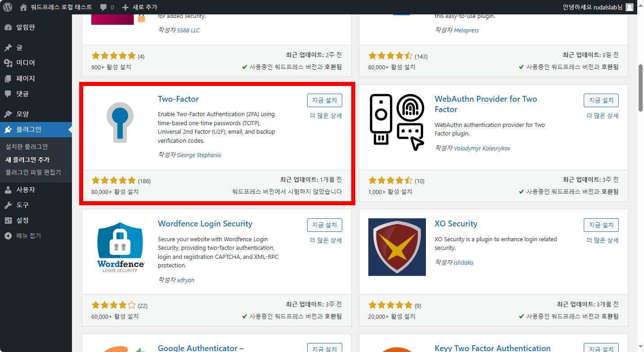View more details for Two-Factor
Image resolution: width=644 pixels, height=352 pixels.
326,115
